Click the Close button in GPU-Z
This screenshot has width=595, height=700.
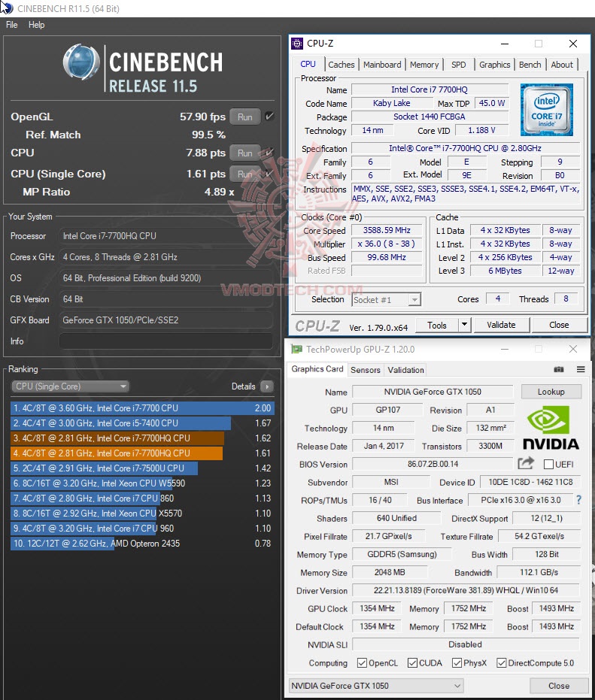(x=558, y=685)
